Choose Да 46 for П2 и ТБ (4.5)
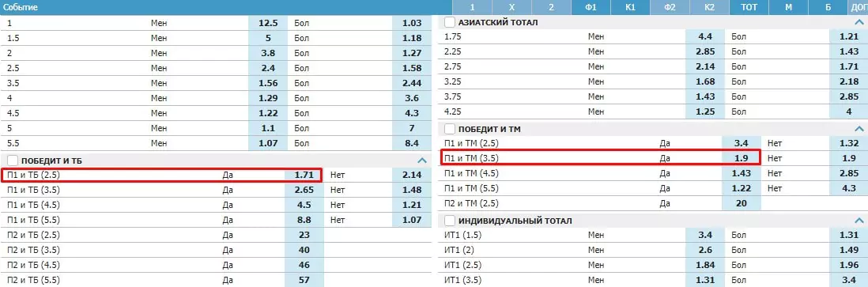 [304, 265]
